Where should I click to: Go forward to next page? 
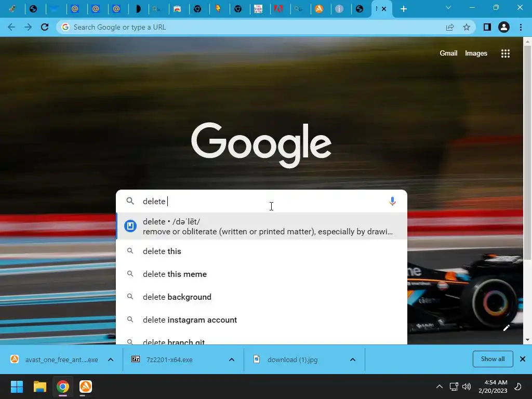point(28,27)
